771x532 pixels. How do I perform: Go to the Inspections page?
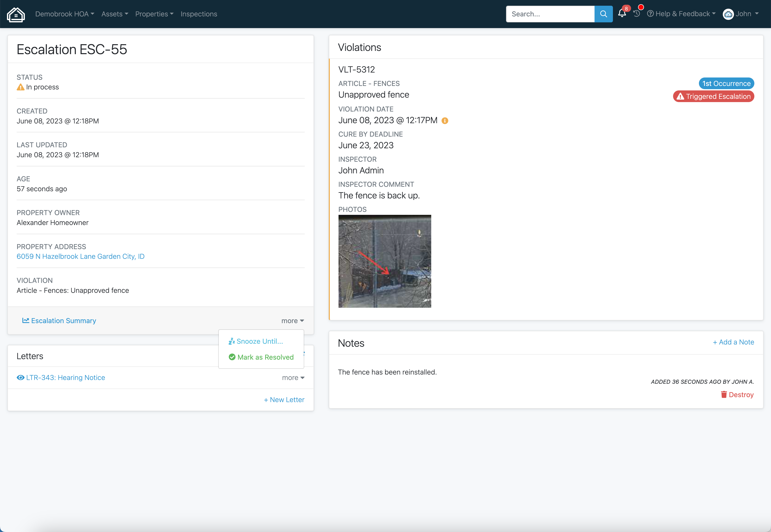199,14
